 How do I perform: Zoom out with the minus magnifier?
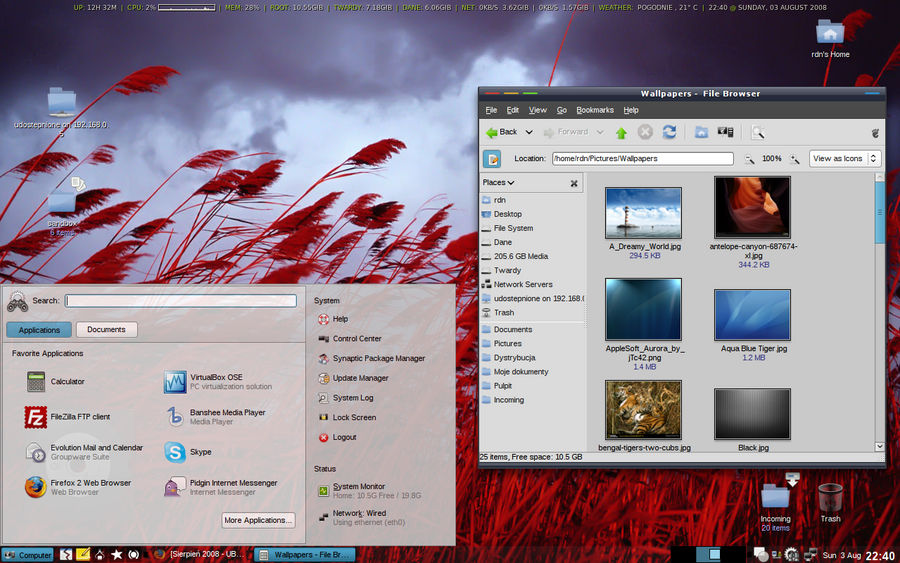point(749,159)
